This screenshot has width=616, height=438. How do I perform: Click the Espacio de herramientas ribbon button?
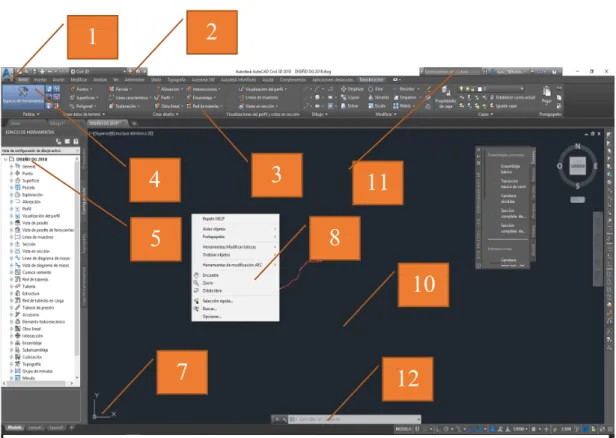23,97
